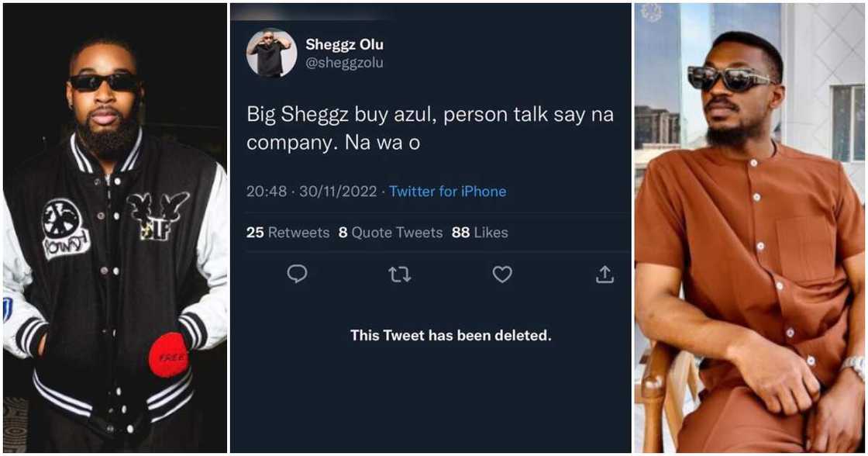The width and height of the screenshot is (868, 456).
Task: Open the 88 Likes list
Action: pos(480,232)
